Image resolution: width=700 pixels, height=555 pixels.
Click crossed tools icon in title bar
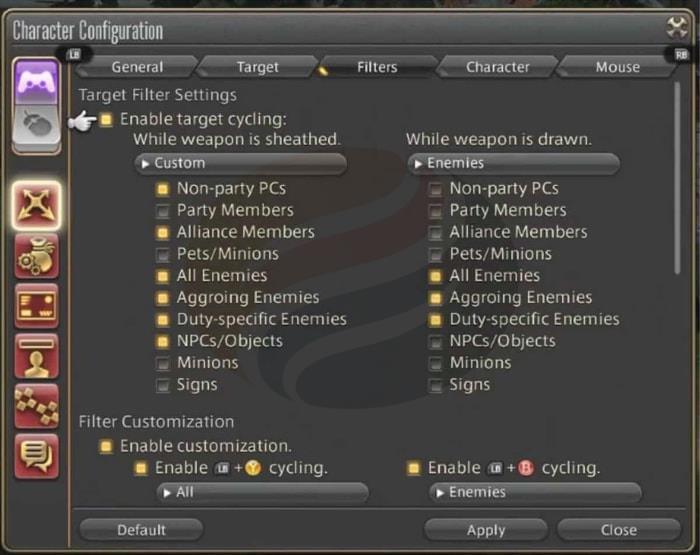tap(677, 28)
